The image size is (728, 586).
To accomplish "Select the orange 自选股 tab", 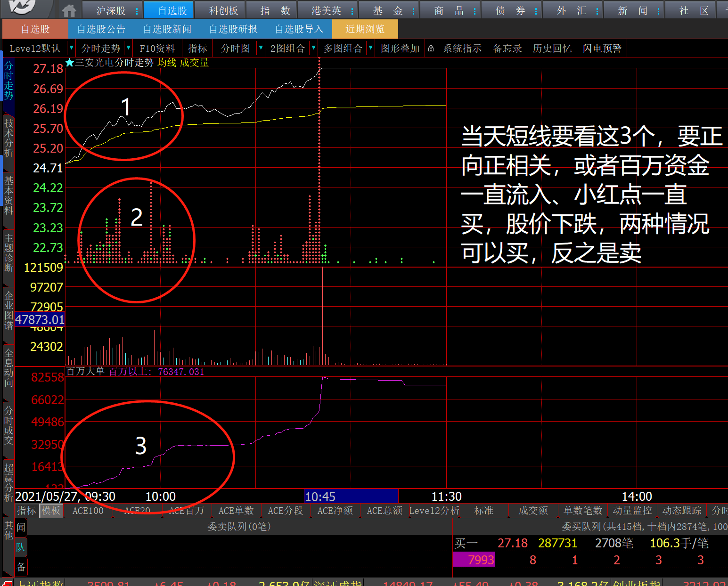I will [35, 29].
